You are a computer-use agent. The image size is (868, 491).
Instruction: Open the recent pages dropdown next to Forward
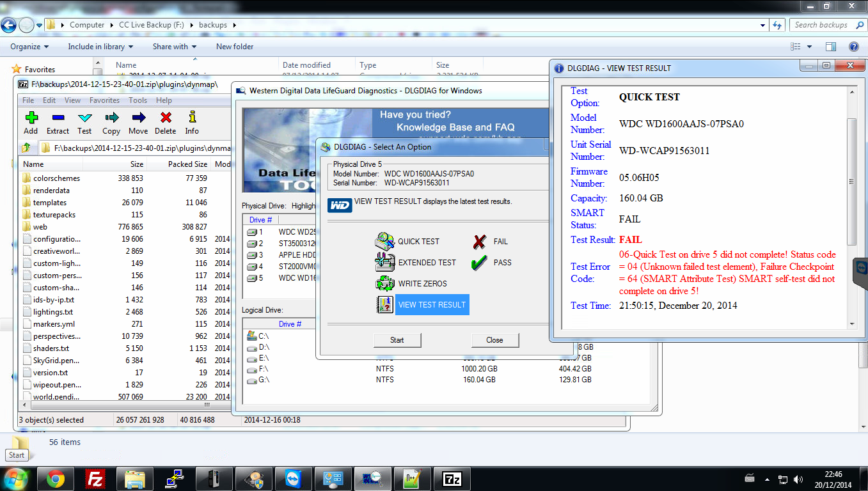coord(39,25)
